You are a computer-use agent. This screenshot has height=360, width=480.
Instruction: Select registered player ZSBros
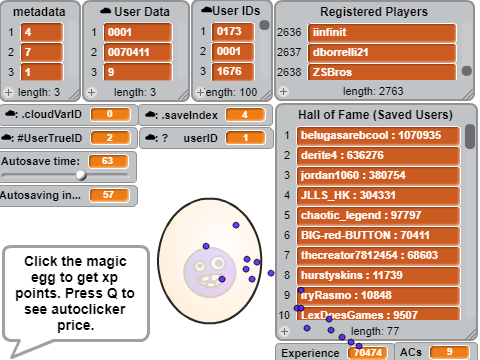(382, 72)
